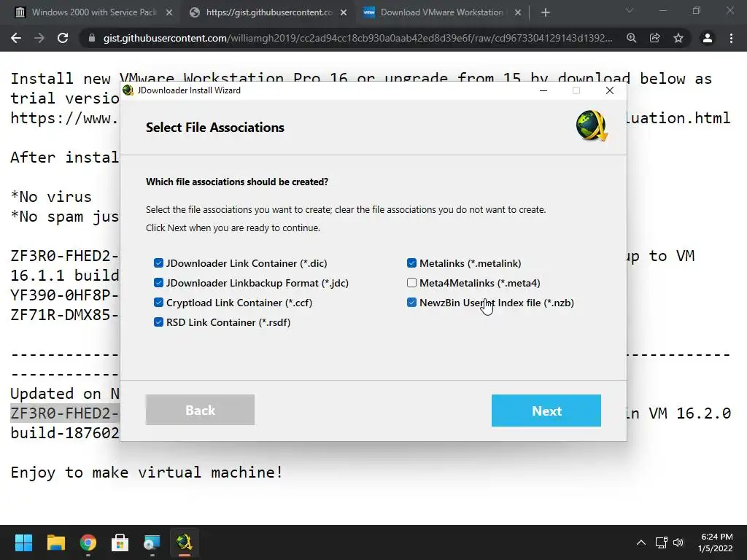Screen dimensions: 747x560
Task: Open Microsoft Store from taskbar
Action: coord(120,542)
